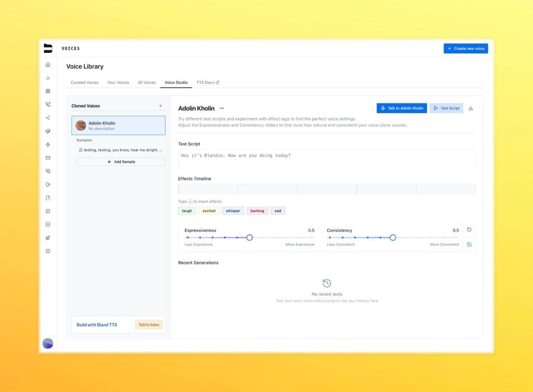The image size is (533, 392).
Task: Click the Talk to Adolin Kholin button
Action: (402, 108)
